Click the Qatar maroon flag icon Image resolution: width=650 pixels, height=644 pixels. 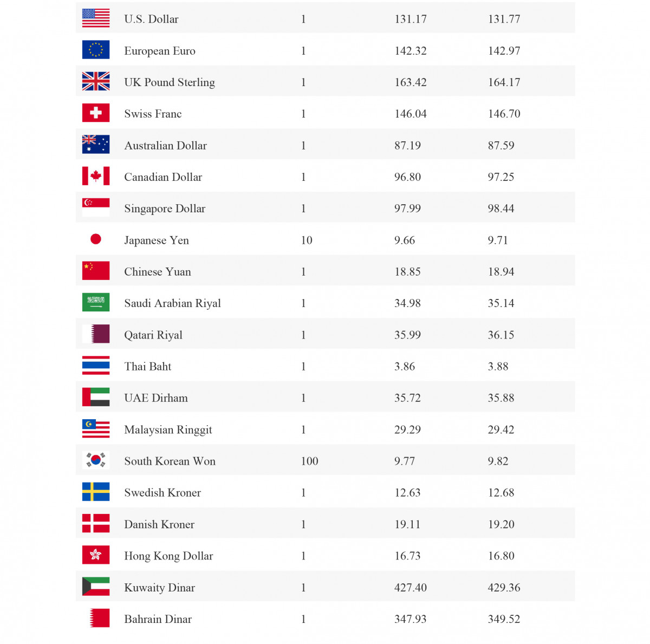click(96, 334)
